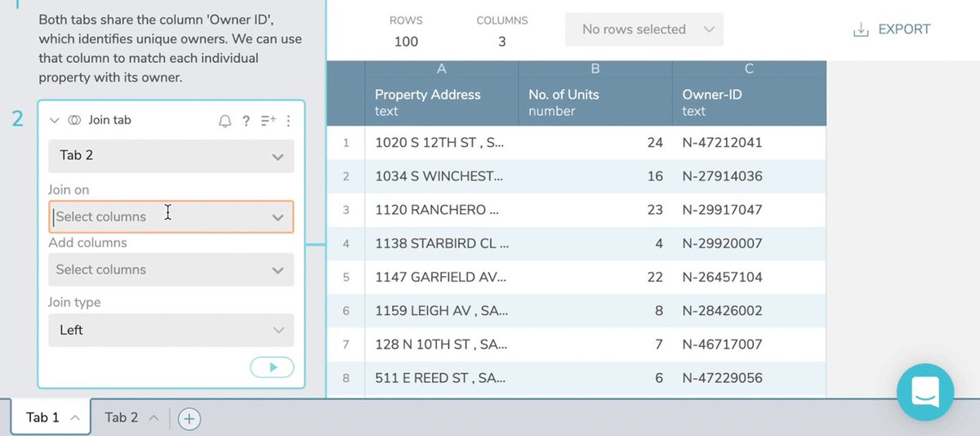The width and height of the screenshot is (980, 436).
Task: Open help question mark for Join tab
Action: tap(246, 121)
